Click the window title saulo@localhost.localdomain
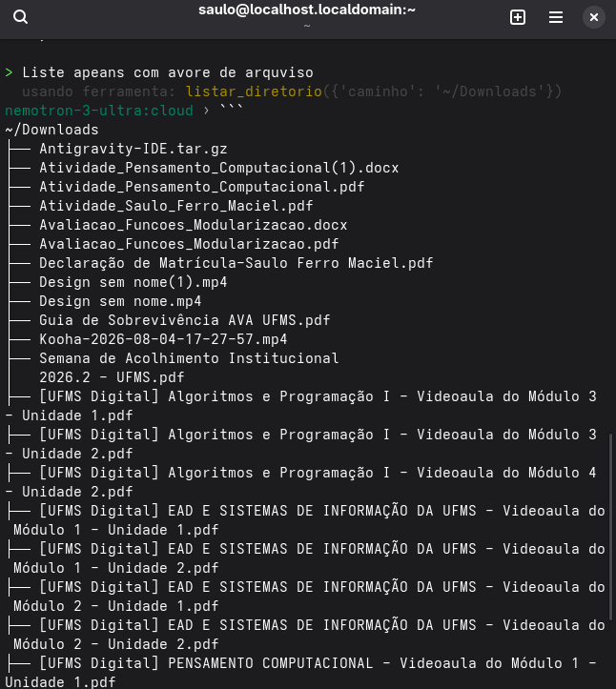This screenshot has width=616, height=689. click(307, 10)
